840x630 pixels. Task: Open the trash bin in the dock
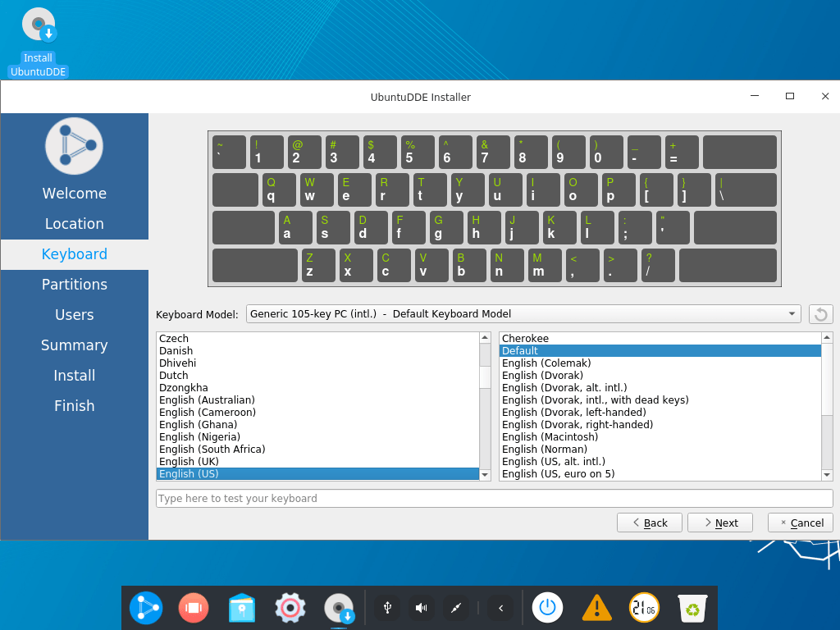click(x=692, y=608)
